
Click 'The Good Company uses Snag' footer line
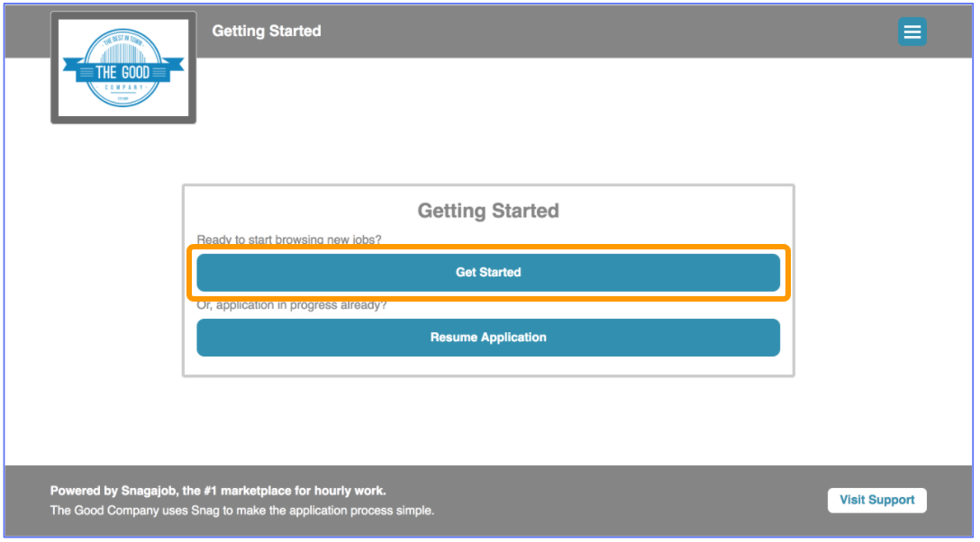click(x=242, y=510)
